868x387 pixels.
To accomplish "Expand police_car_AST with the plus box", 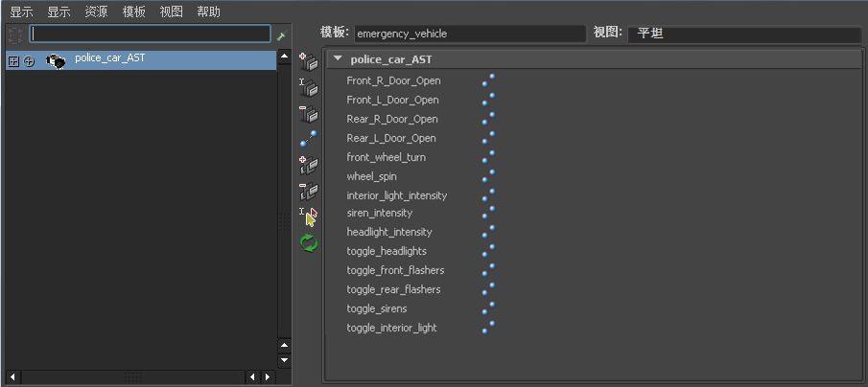I will (x=13, y=61).
